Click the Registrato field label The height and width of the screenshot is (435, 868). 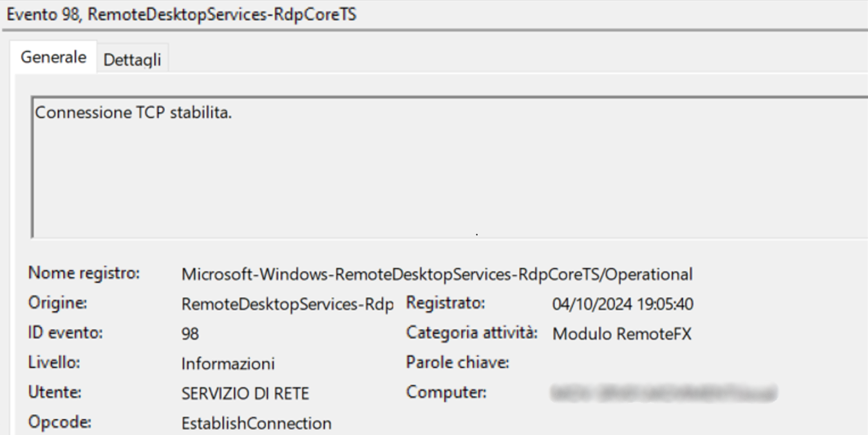[445, 302]
